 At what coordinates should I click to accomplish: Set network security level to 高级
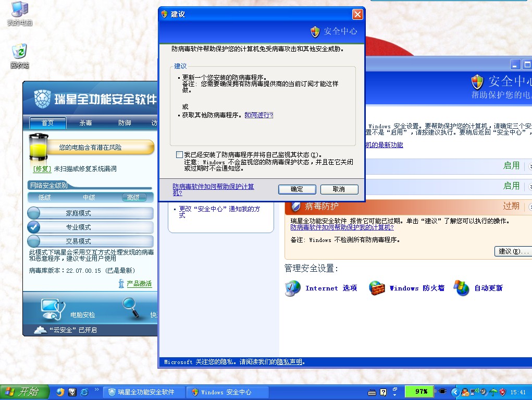134,197
